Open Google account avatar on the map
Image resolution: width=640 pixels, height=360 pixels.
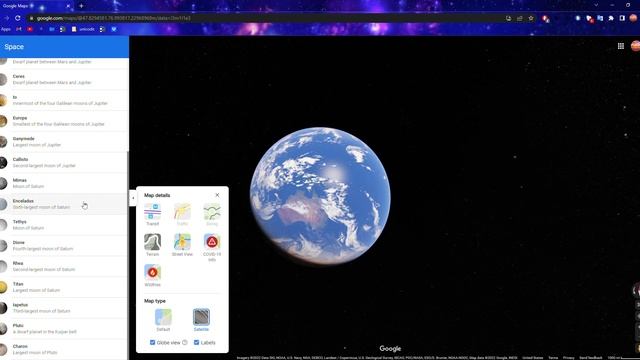point(636,46)
